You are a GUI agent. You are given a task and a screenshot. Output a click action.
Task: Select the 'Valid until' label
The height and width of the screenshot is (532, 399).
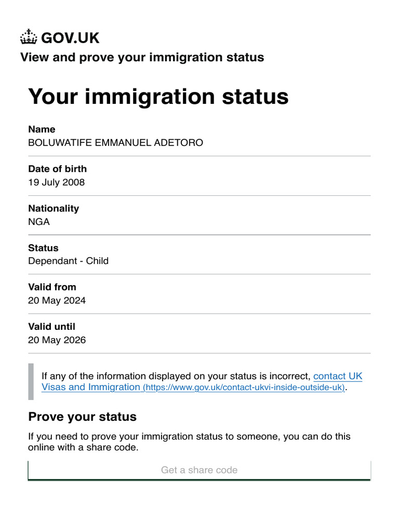coord(51,327)
